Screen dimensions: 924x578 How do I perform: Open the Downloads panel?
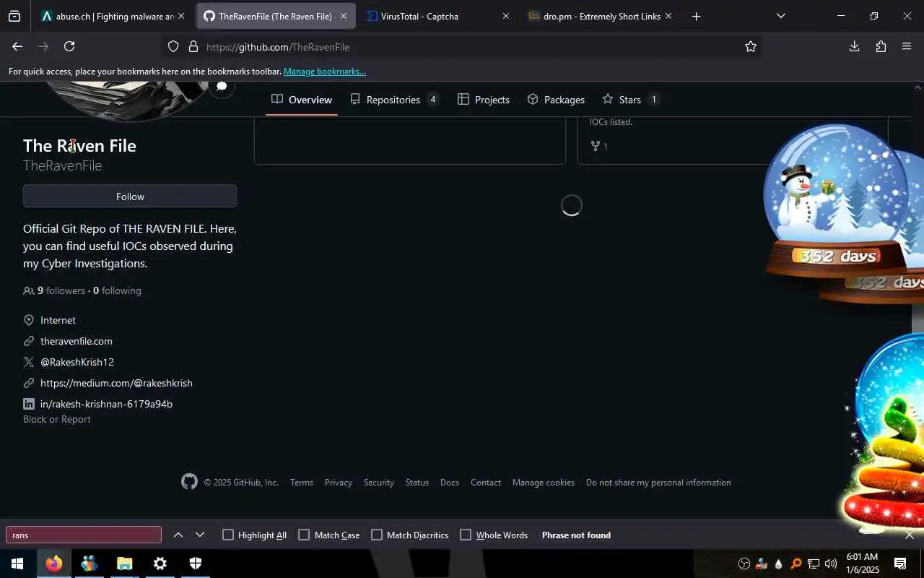(854, 46)
